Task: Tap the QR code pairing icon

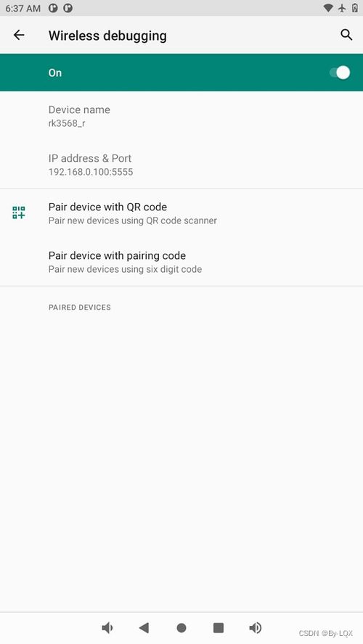Action: (x=18, y=212)
